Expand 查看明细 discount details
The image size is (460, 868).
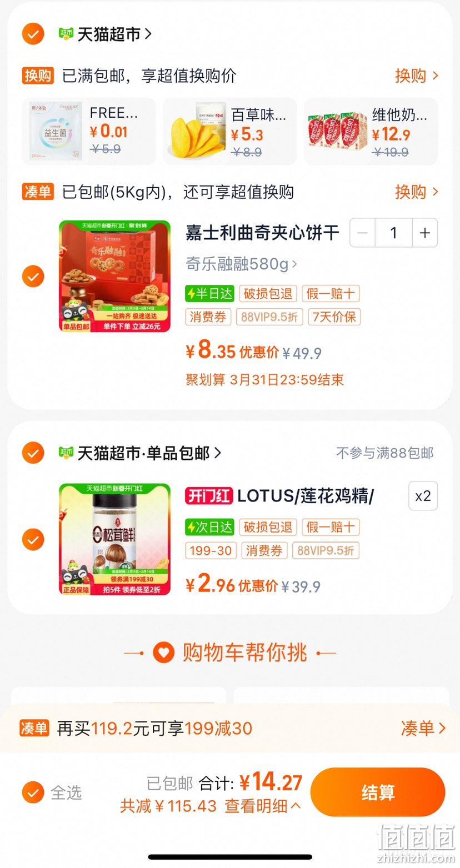coord(263,806)
